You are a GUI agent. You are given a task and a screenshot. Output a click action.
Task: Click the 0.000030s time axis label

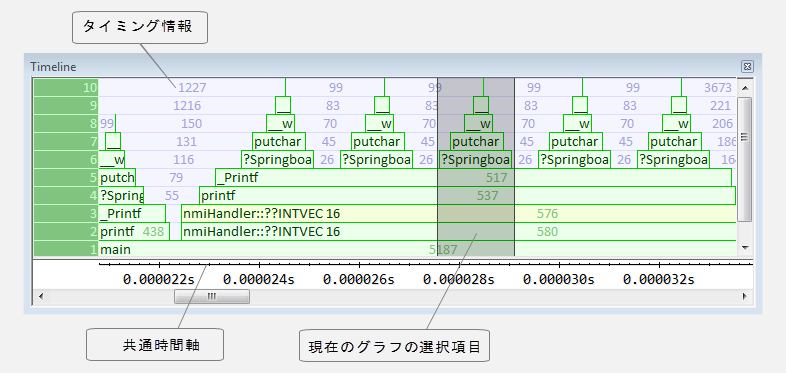click(x=559, y=279)
